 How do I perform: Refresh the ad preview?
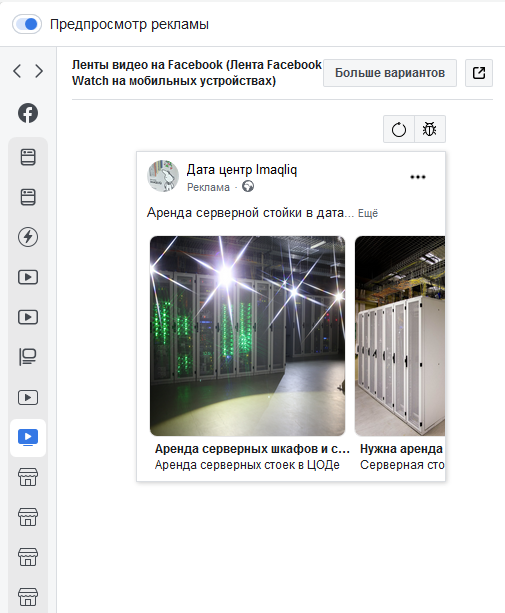click(x=399, y=129)
